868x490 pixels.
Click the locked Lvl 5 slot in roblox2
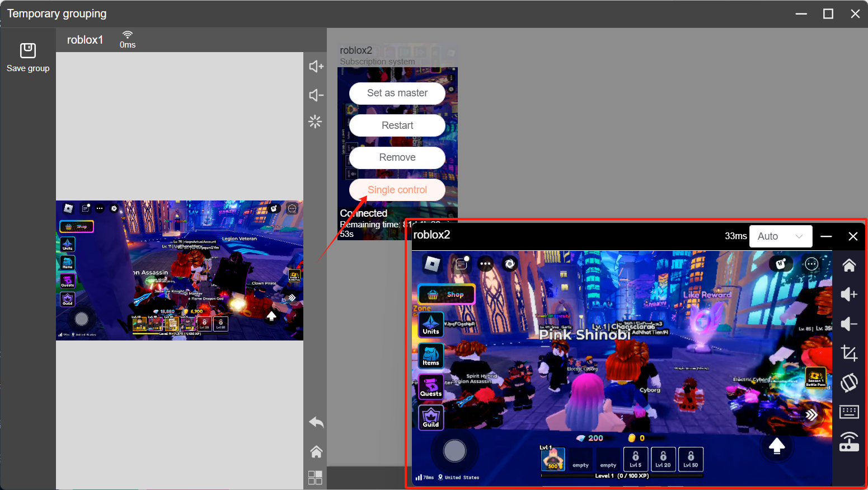click(636, 459)
